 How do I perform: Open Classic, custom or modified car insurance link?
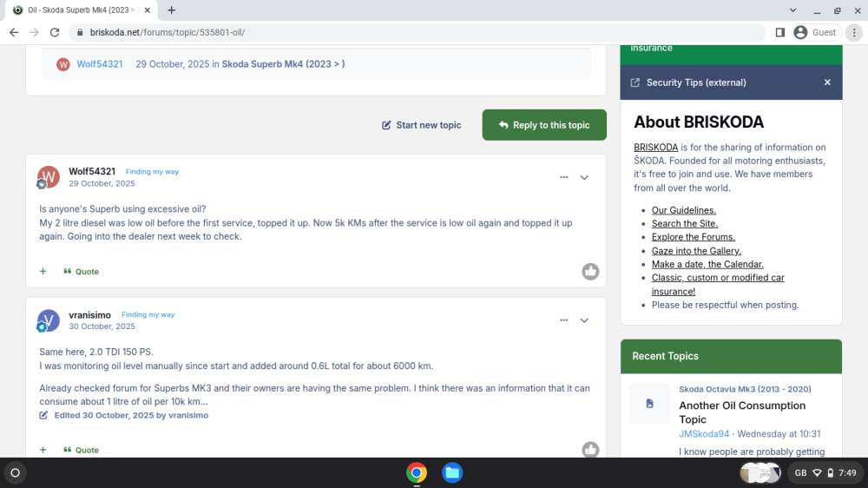(x=718, y=284)
